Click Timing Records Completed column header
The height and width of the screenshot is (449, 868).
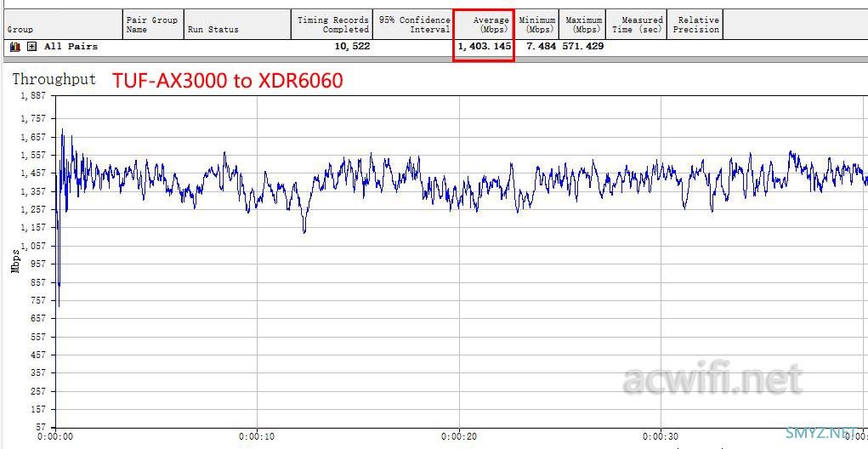[x=332, y=25]
